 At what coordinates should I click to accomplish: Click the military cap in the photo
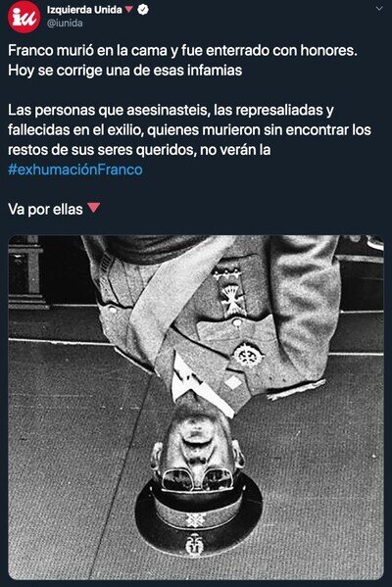coord(198,520)
